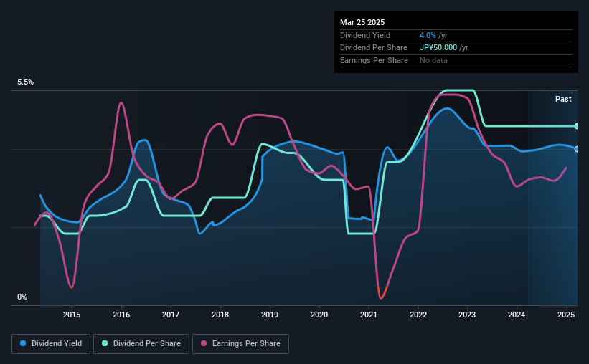Image resolution: width=589 pixels, height=364 pixels.
Task: Click the 2019 x-axis label
Action: click(270, 315)
